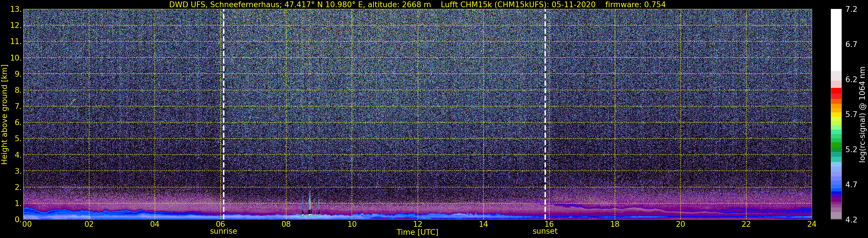This screenshot has width=868, height=238.
Task: Click the 'firmware: 0.754' text
Action: (x=636, y=4)
